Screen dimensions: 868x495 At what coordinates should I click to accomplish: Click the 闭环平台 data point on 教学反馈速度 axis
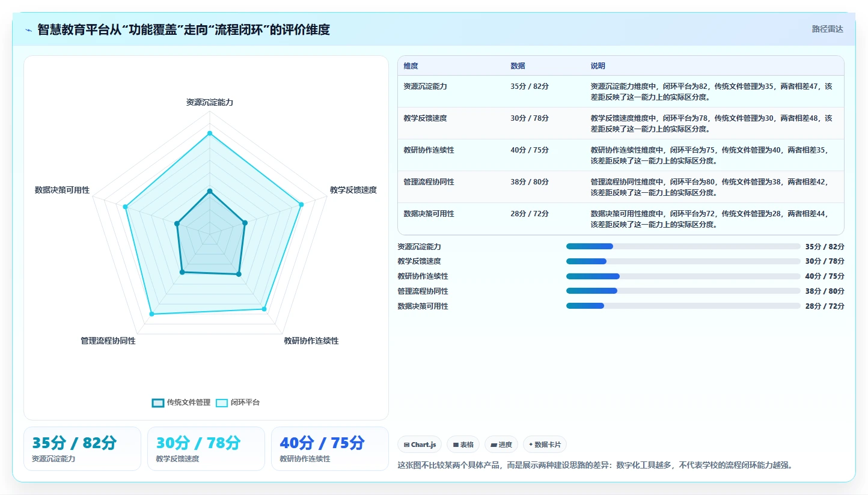pyautogui.click(x=301, y=205)
